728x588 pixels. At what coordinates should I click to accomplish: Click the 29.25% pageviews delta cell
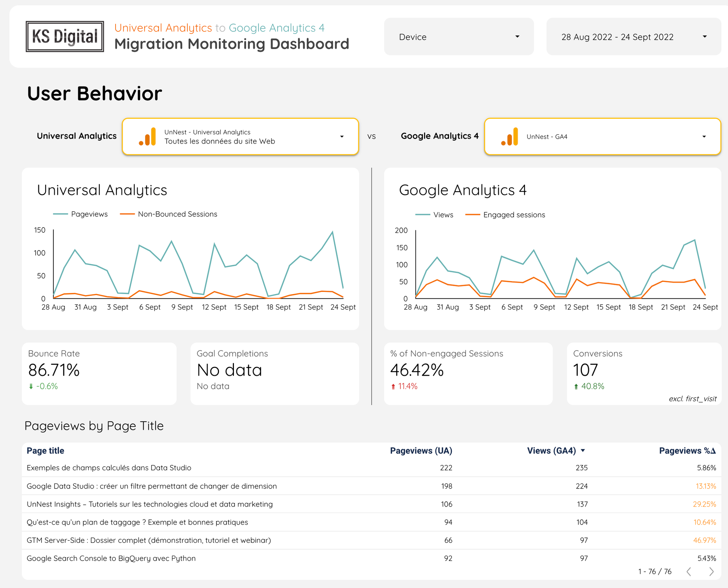pos(705,504)
